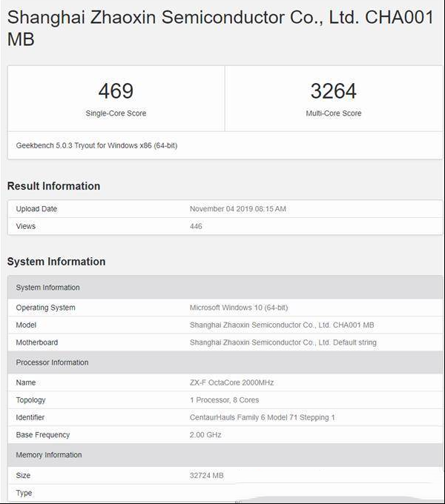Viewport: 445px width, 504px height.
Task: Click the single-core score value 469
Action: pos(116,91)
